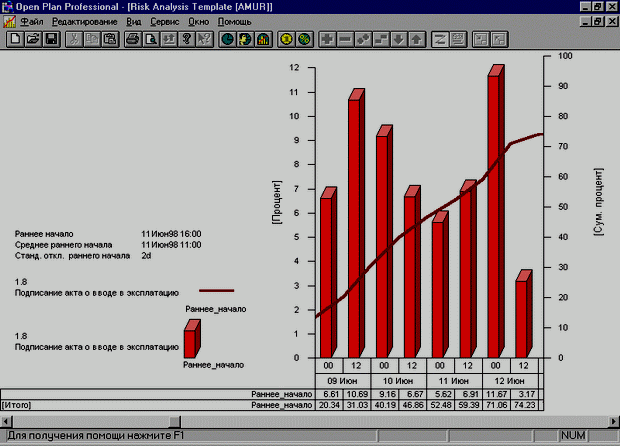Screen dimensions: 620x446
Task: Click the date value 11Июн98 16:00
Action: click(171, 234)
